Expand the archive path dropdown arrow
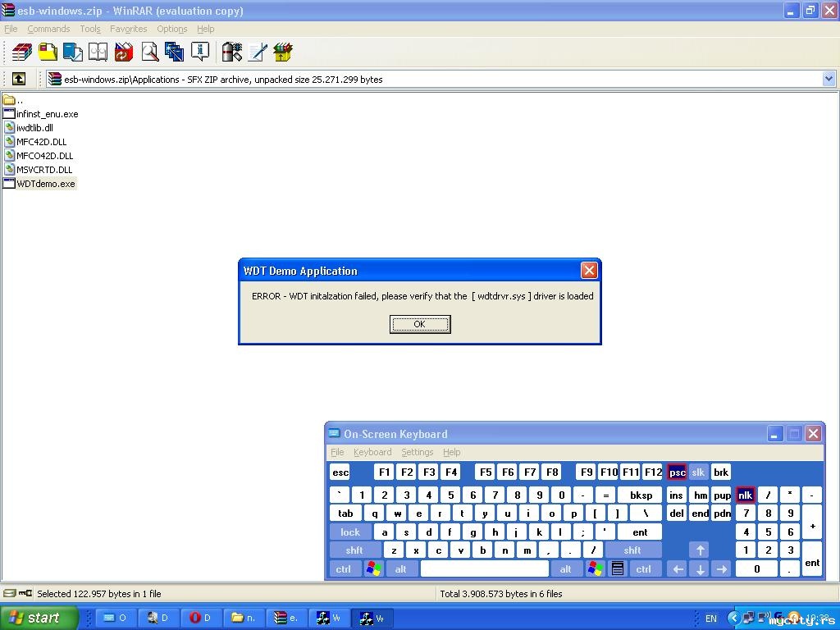 click(x=829, y=80)
